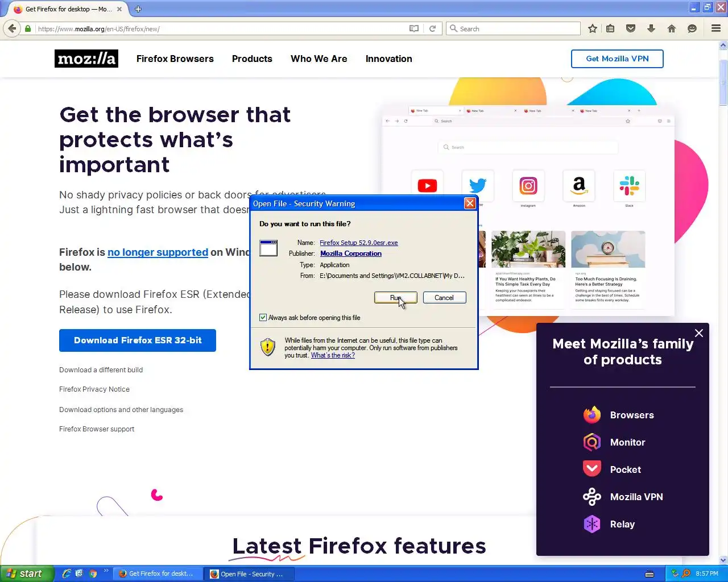Click the Mozilla Corporation publisher link
This screenshot has width=728, height=582.
click(351, 253)
